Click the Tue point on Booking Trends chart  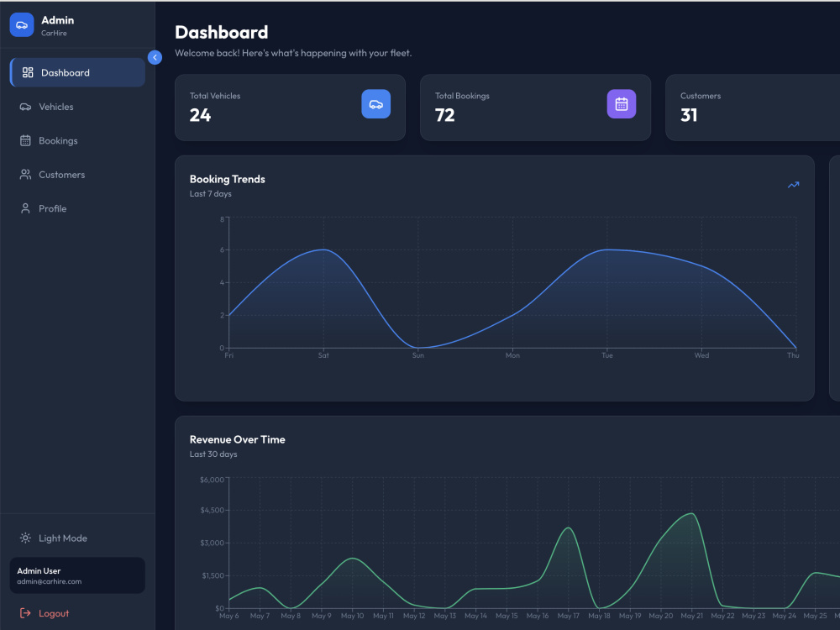click(x=607, y=249)
